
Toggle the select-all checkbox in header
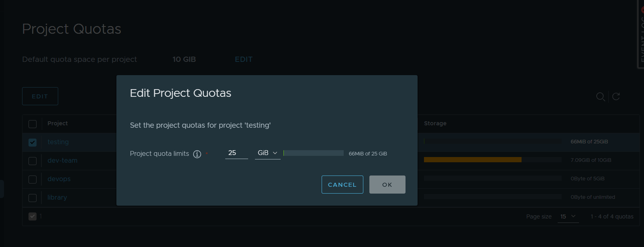(33, 124)
